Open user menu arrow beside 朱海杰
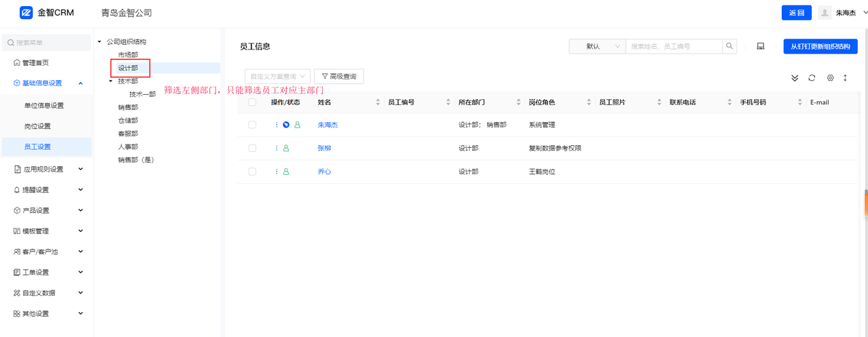 coord(865,12)
